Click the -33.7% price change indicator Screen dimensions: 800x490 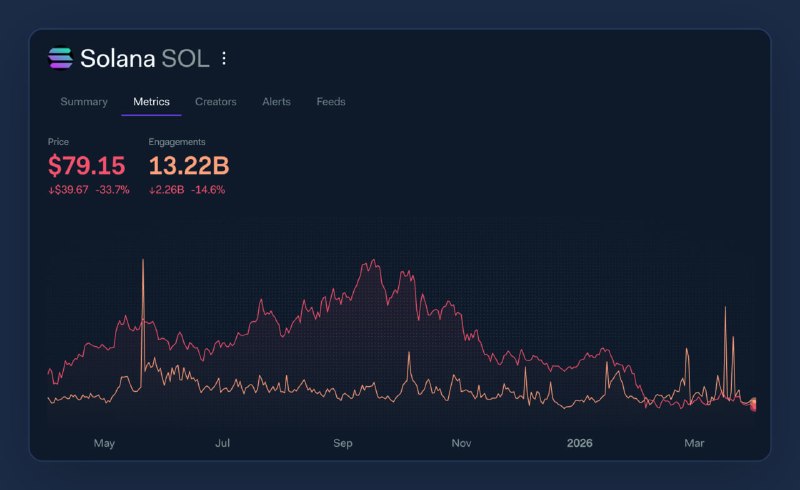tap(112, 190)
